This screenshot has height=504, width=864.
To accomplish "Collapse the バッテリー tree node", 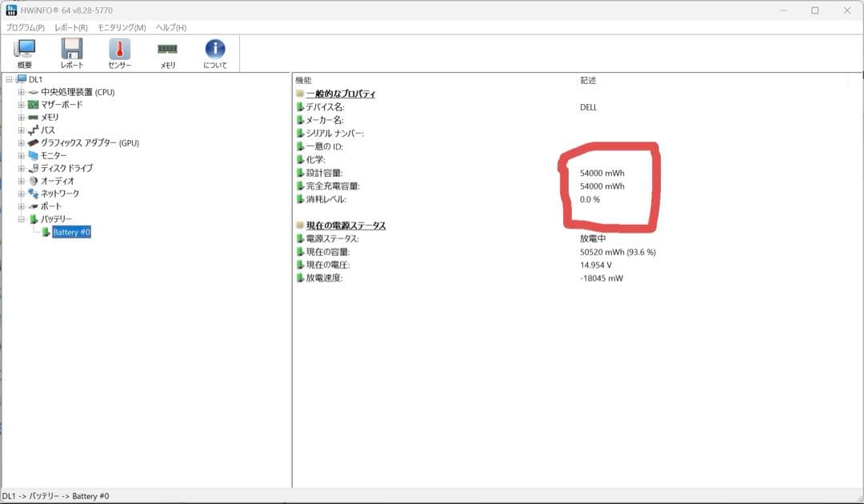I will click(22, 219).
